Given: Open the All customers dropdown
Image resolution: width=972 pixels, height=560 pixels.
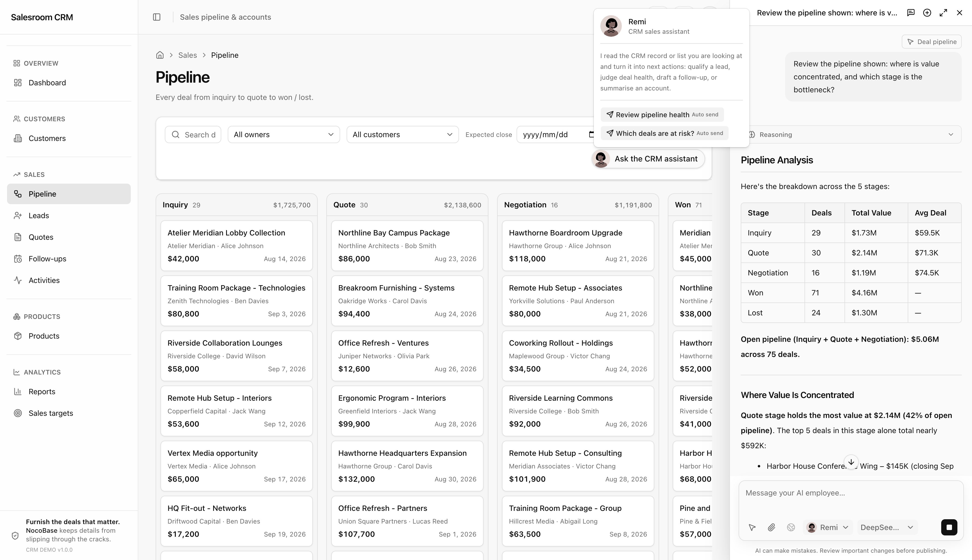Looking at the screenshot, I should click(x=403, y=135).
